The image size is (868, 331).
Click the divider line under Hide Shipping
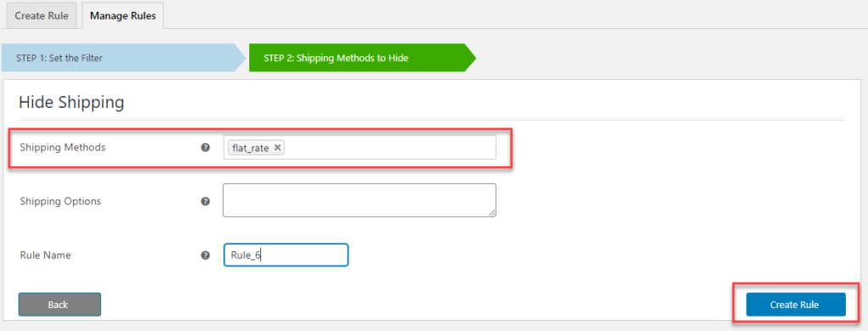[x=432, y=120]
